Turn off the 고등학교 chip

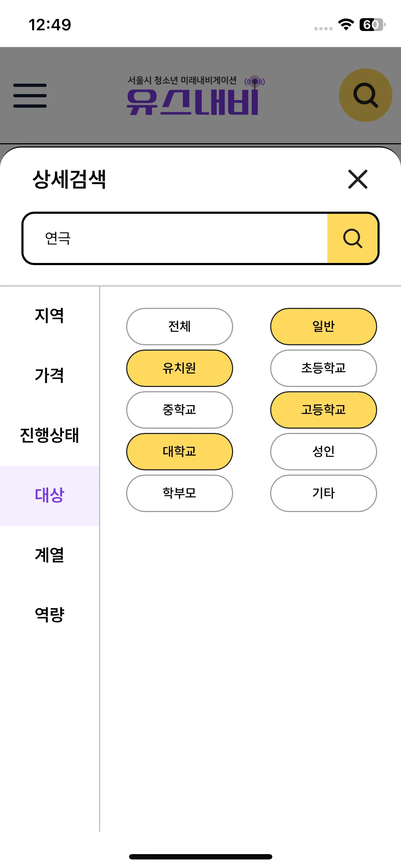(324, 410)
